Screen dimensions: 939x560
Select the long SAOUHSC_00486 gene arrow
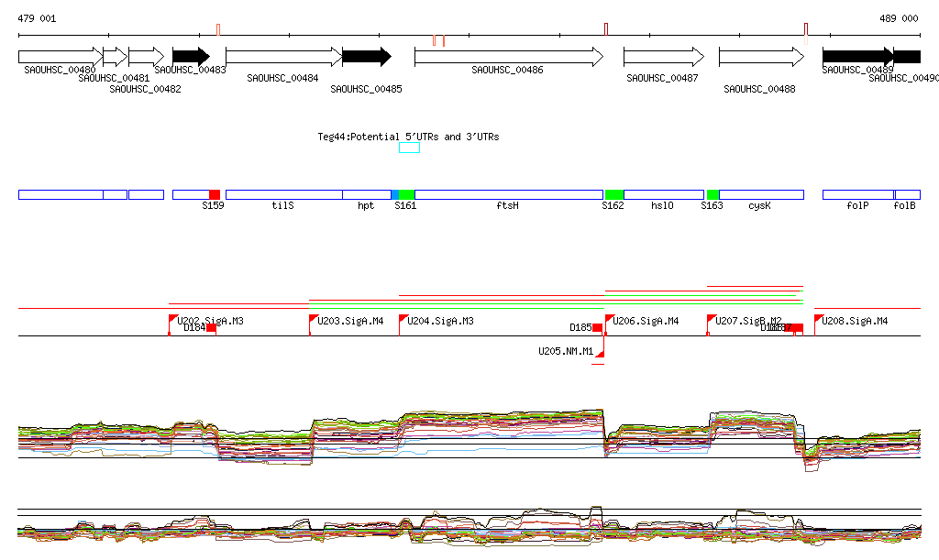pos(509,57)
